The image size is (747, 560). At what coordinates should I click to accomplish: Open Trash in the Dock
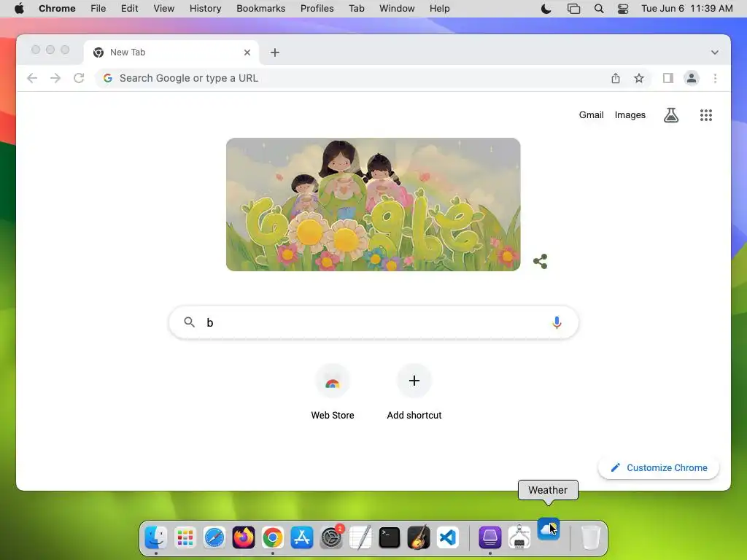click(591, 537)
